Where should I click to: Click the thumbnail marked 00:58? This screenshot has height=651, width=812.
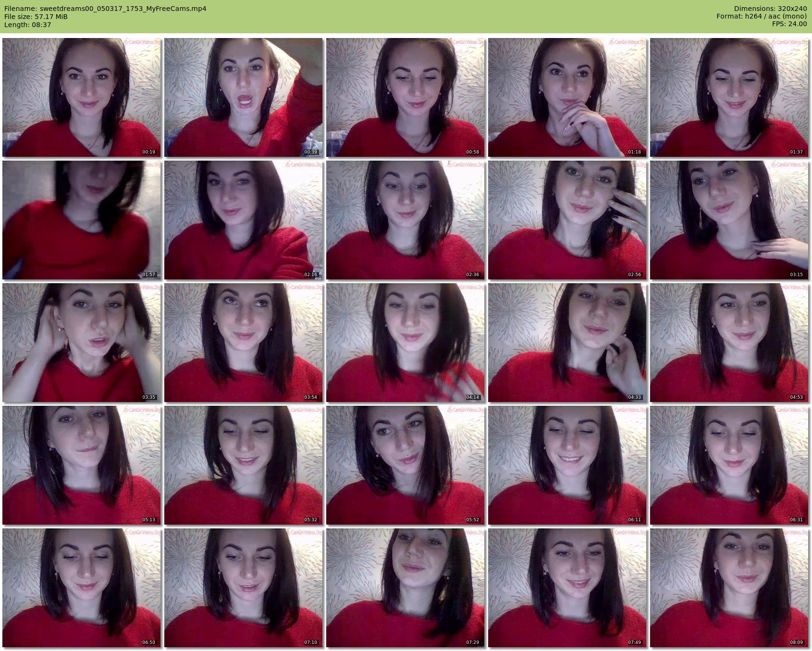point(406,97)
